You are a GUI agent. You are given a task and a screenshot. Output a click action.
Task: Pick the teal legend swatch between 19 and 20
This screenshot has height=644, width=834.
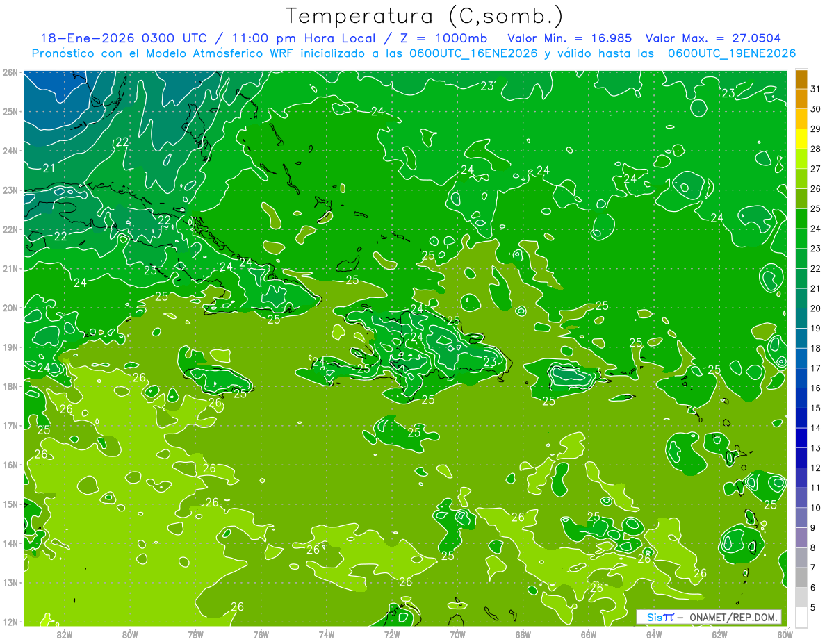[801, 319]
